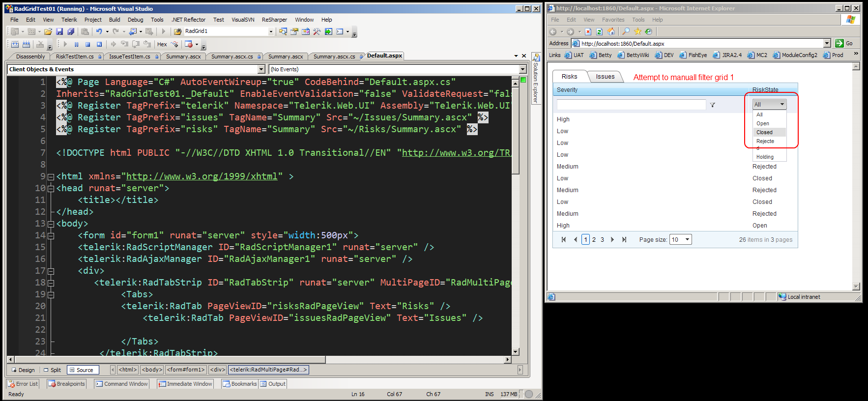
Task: Open the Immediate Window panel tab
Action: coord(185,384)
